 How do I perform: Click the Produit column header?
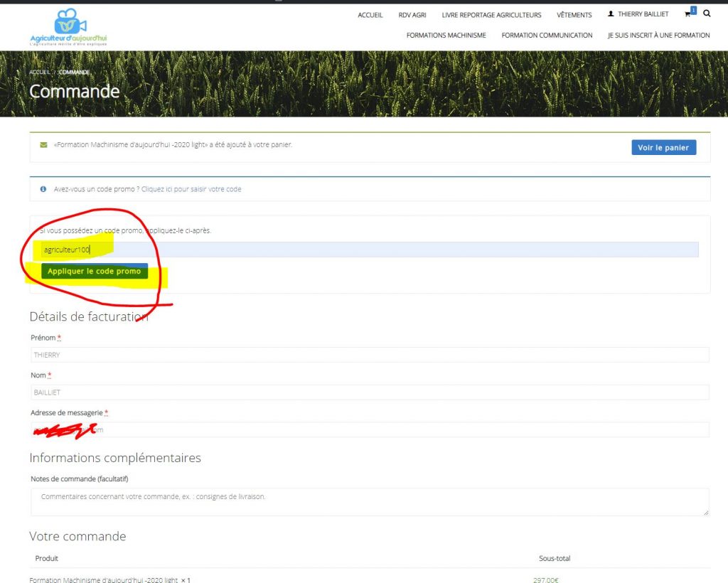(x=46, y=558)
